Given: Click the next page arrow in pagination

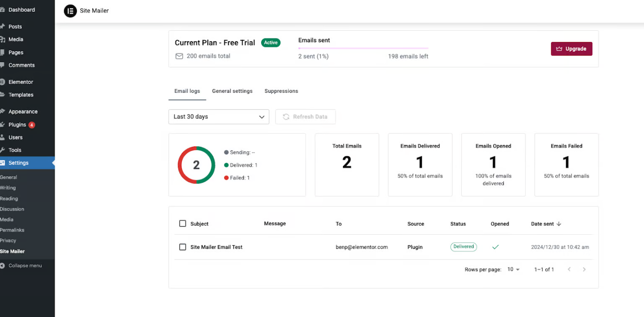Looking at the screenshot, I should coord(584,270).
